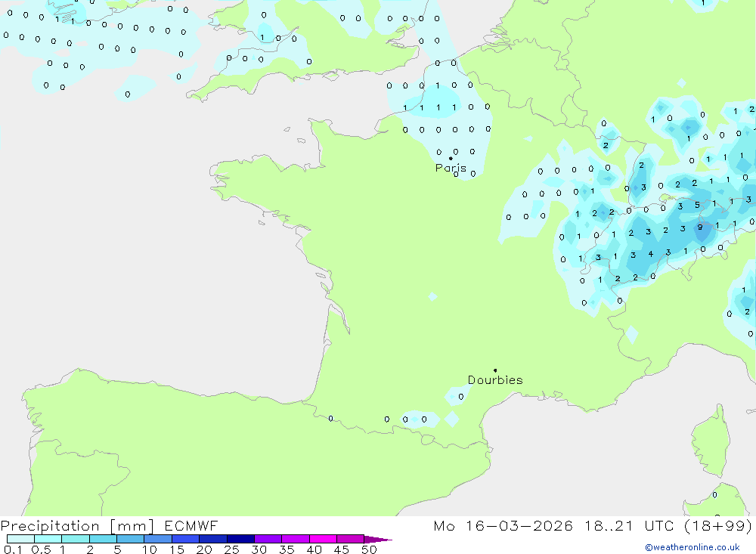
Task: Click the legend arrow tip past 50
Action: pos(379,540)
